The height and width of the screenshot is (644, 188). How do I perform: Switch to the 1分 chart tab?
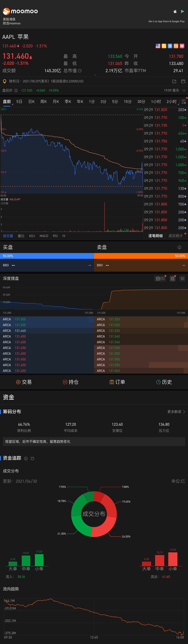tap(92, 101)
